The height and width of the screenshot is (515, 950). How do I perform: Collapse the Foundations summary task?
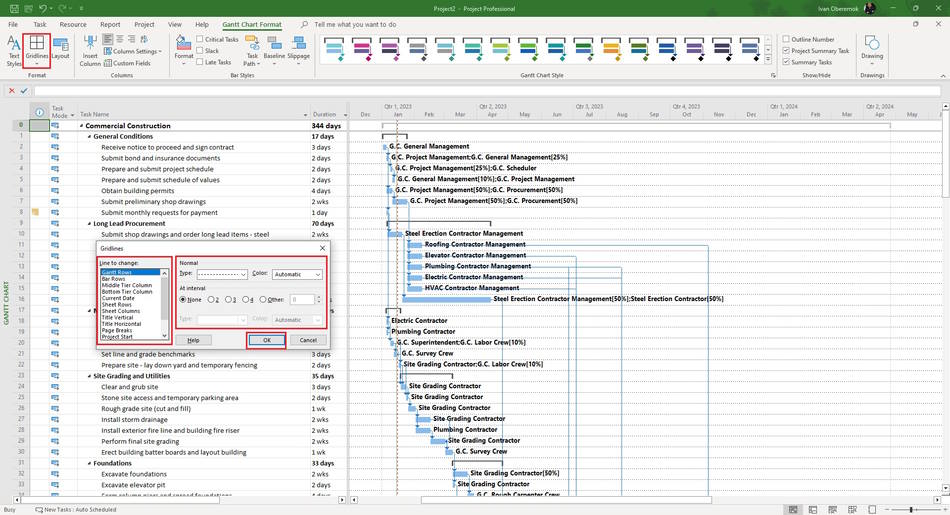[x=90, y=464]
